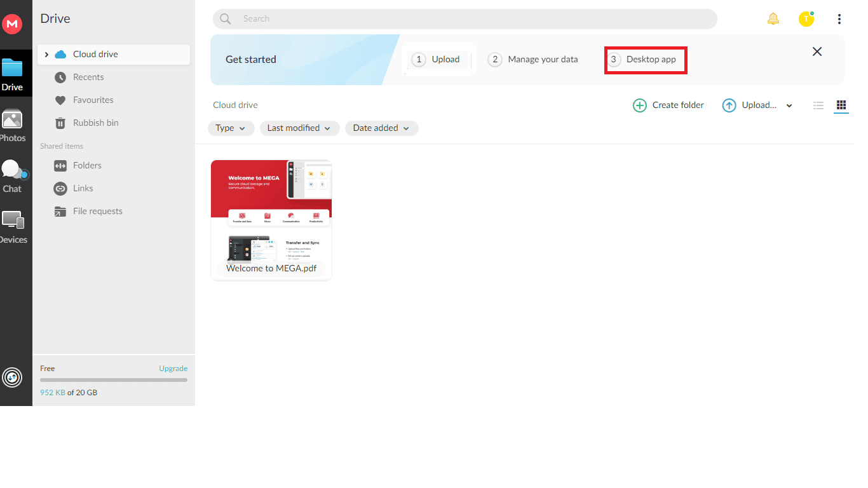Viewport: 868px width, 488px height.
Task: Open the Upload dropdown arrow
Action: [789, 106]
